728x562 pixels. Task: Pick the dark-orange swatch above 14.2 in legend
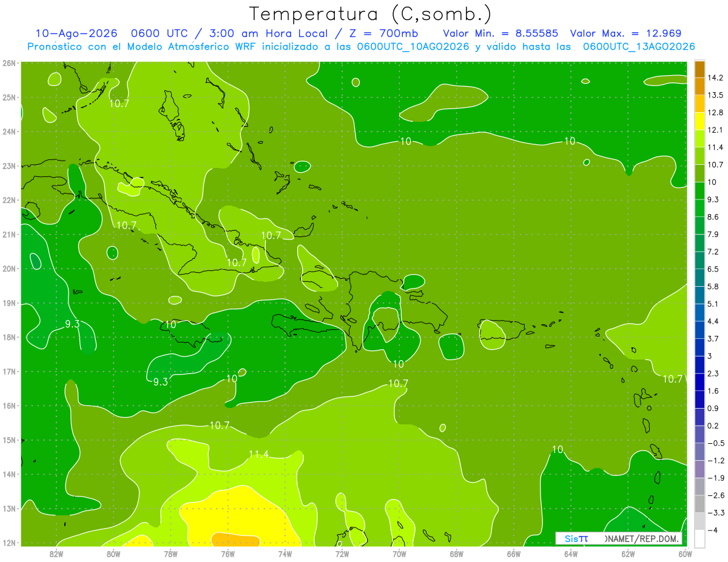coord(699,69)
